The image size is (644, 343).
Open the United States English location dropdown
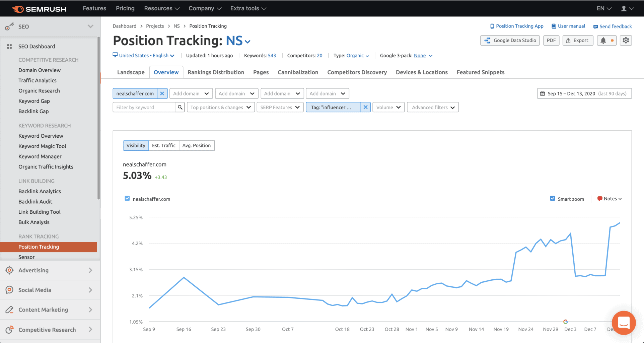(x=147, y=56)
